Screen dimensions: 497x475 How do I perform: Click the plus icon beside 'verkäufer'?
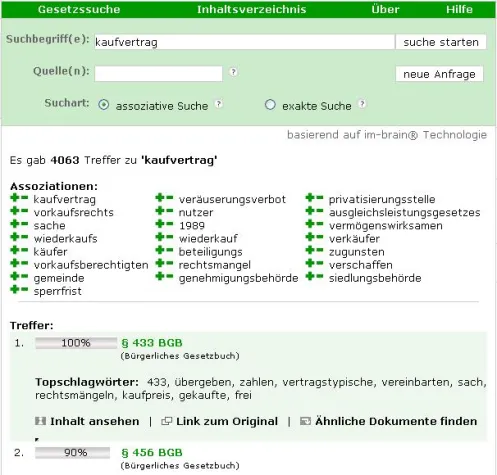point(310,237)
